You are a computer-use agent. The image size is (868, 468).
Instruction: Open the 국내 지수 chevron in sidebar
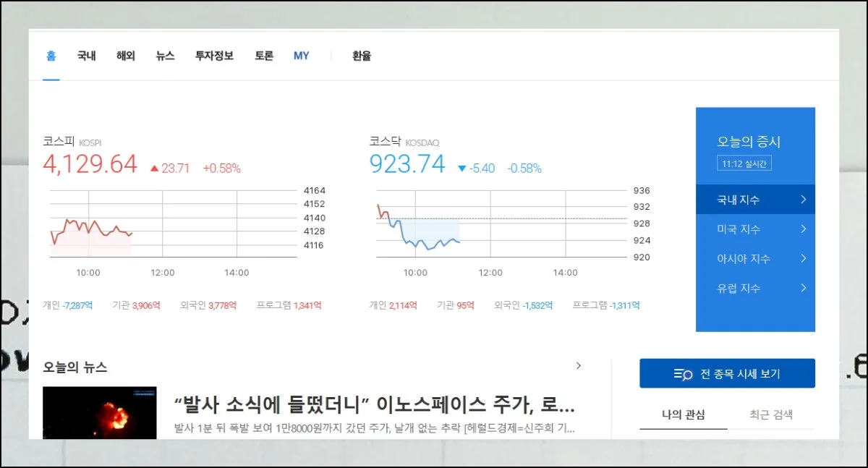coord(803,200)
